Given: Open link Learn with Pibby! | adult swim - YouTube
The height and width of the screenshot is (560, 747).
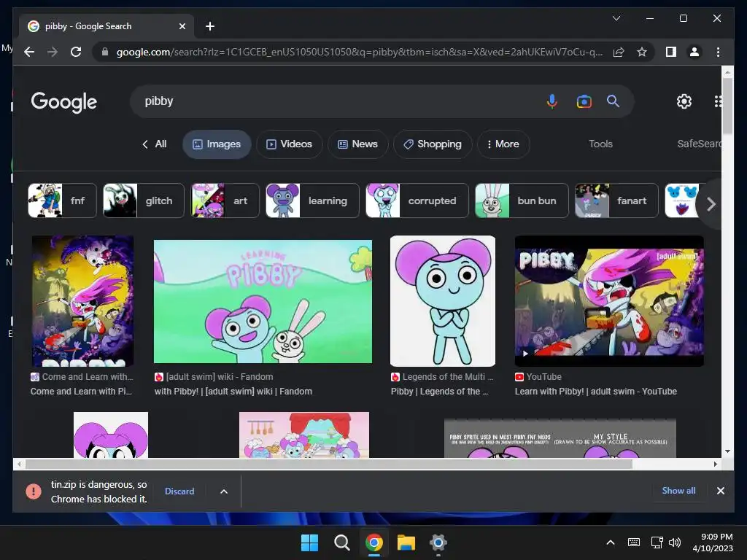Looking at the screenshot, I should (595, 392).
